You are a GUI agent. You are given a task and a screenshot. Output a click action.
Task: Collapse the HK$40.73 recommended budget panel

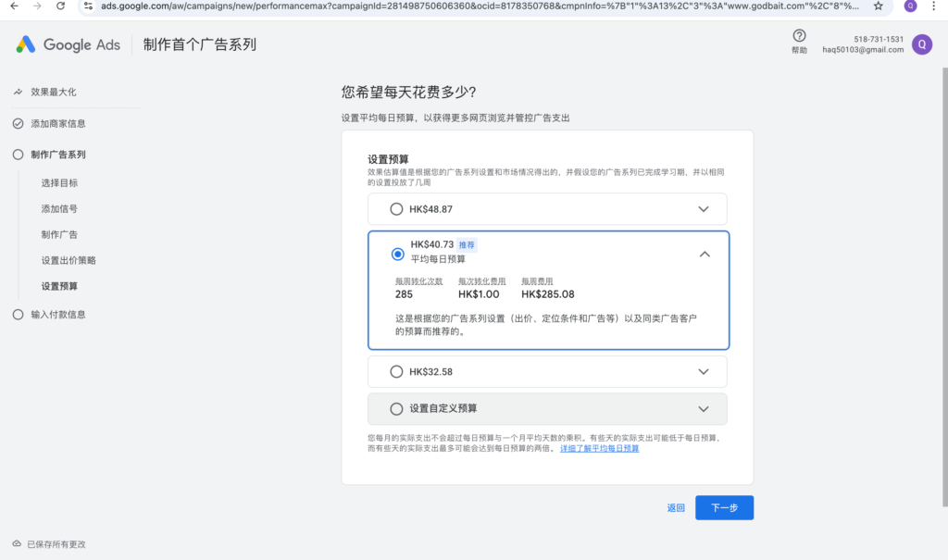(x=704, y=254)
